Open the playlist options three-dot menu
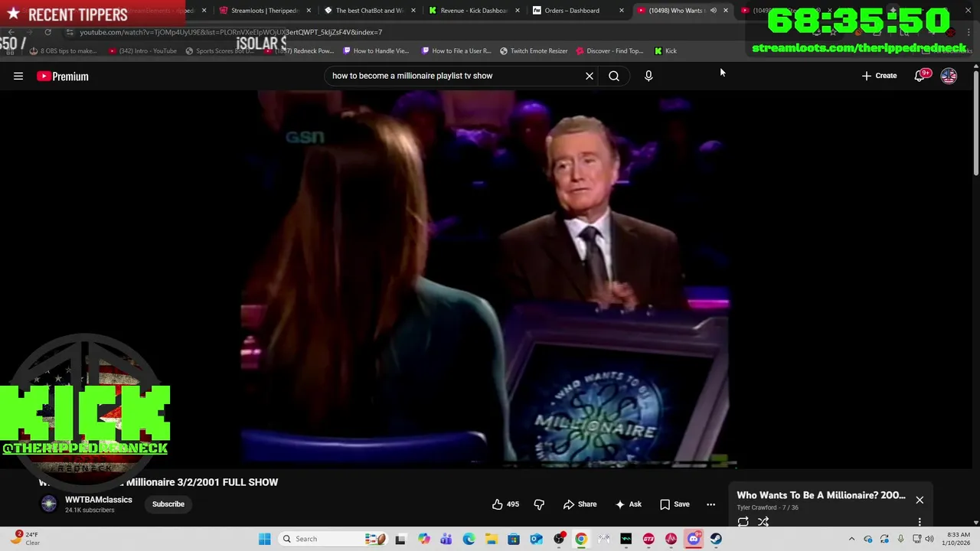Screen dimensions: 980x551 (x=920, y=522)
